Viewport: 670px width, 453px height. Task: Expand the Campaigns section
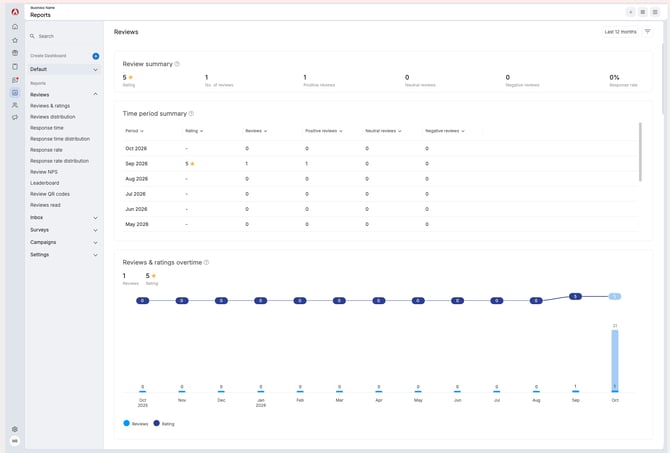point(95,243)
